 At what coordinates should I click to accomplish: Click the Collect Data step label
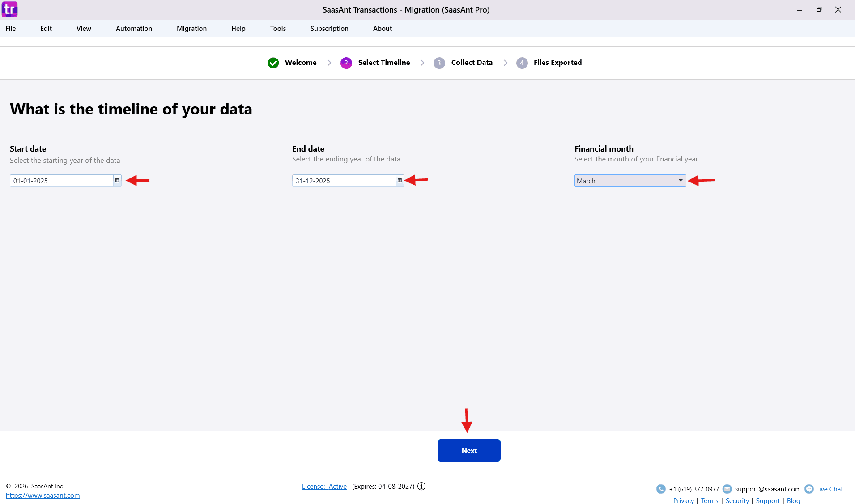point(472,63)
